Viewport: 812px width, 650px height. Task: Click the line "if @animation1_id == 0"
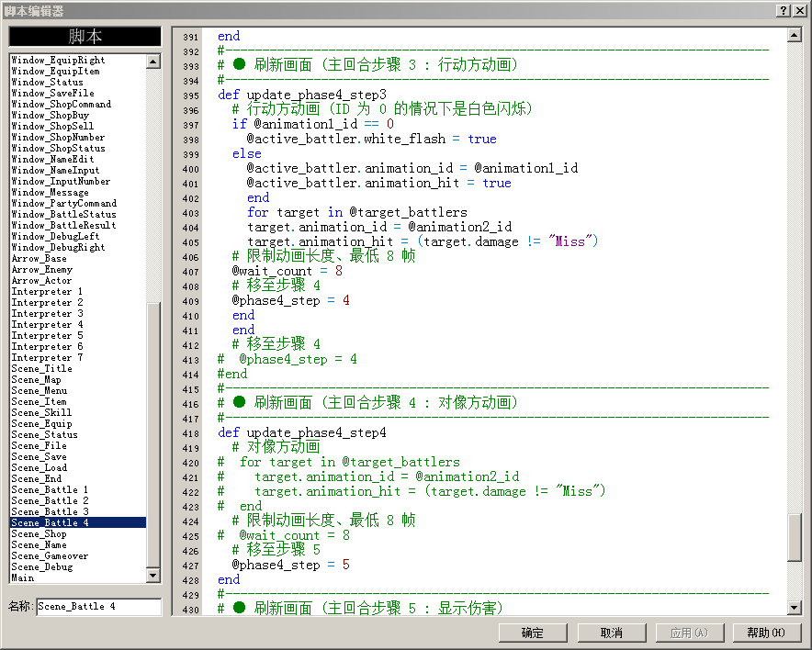tap(313, 124)
